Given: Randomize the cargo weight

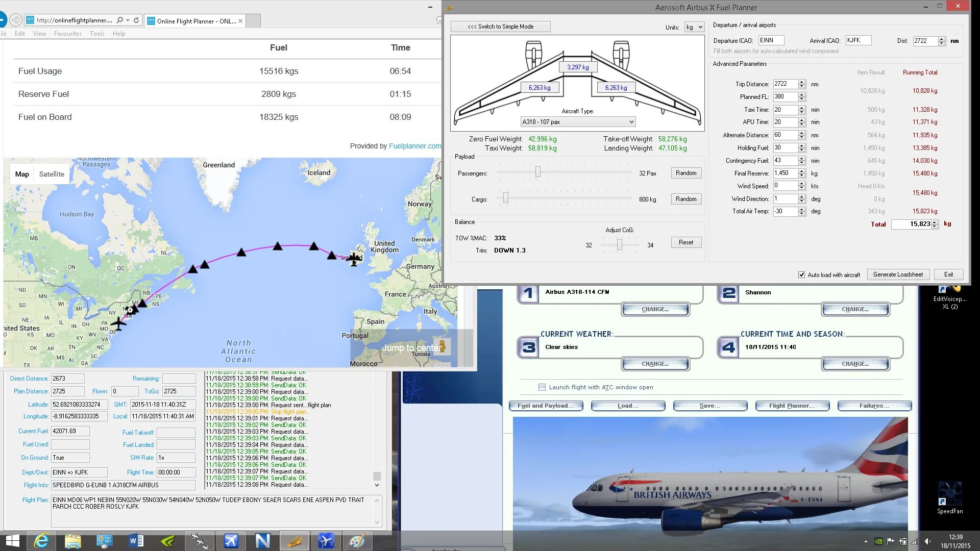Looking at the screenshot, I should [x=686, y=199].
